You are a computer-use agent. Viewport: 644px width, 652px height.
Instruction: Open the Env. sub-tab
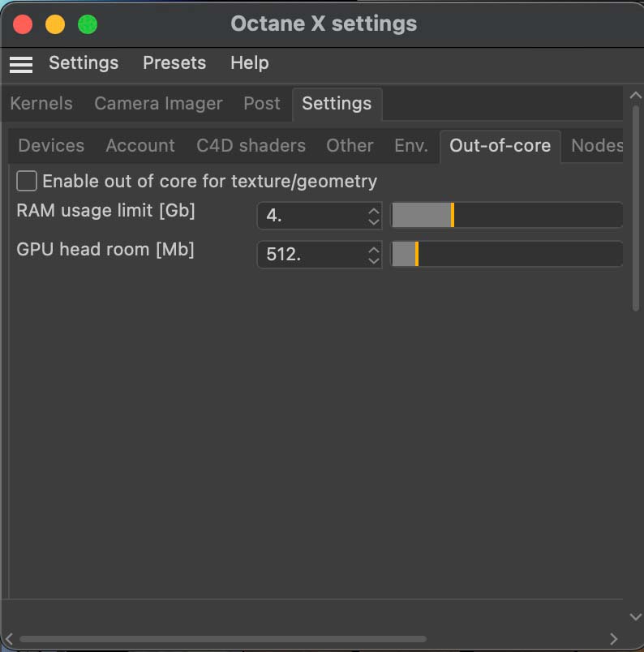(411, 145)
